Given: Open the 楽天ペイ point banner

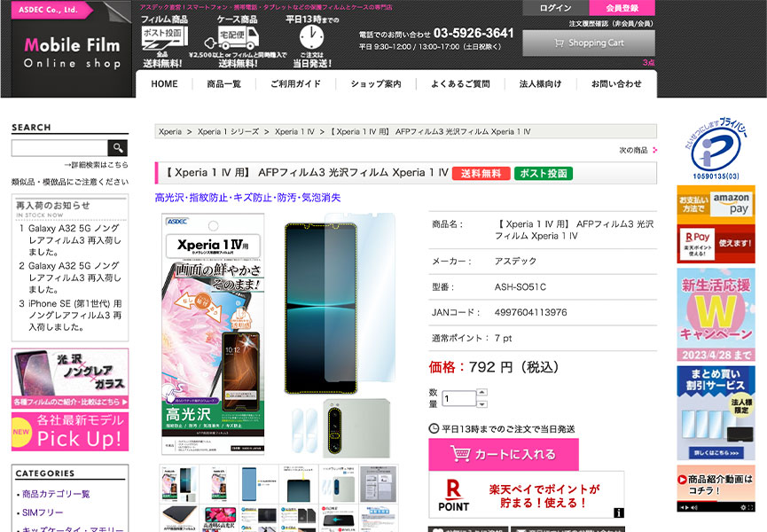Looking at the screenshot, I should (x=527, y=496).
